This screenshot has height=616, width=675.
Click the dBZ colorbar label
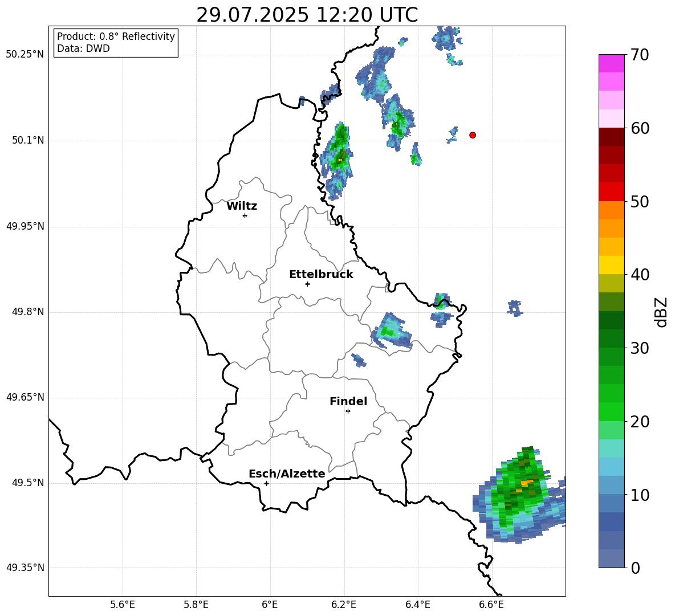click(661, 312)
